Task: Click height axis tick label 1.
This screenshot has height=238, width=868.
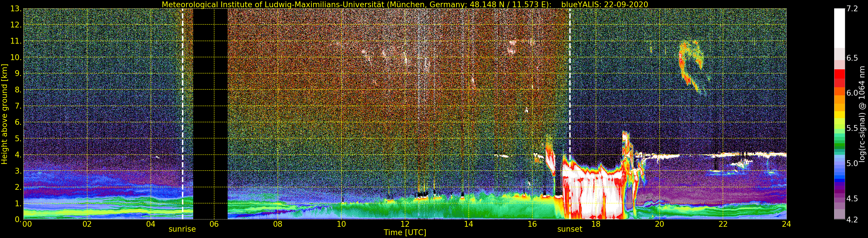Action: (x=18, y=203)
